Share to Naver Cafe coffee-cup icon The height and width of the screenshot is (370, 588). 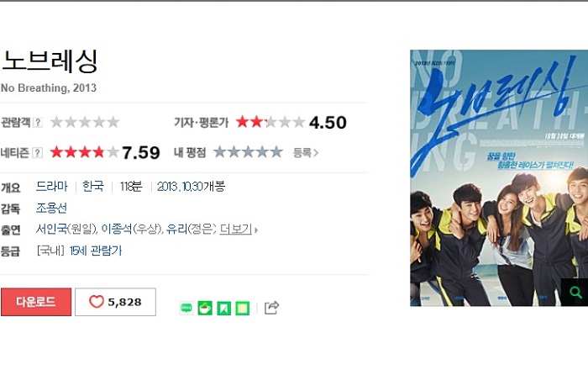[205, 308]
